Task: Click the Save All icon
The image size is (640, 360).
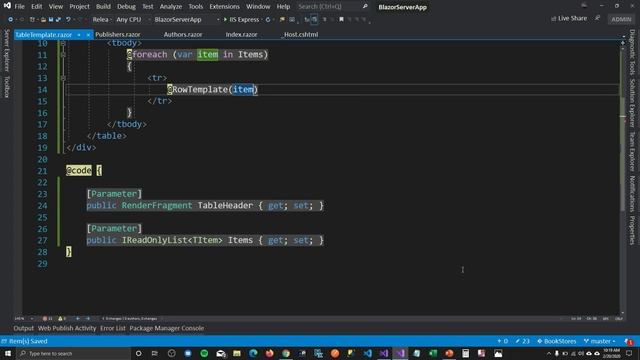Action: pos(58,19)
